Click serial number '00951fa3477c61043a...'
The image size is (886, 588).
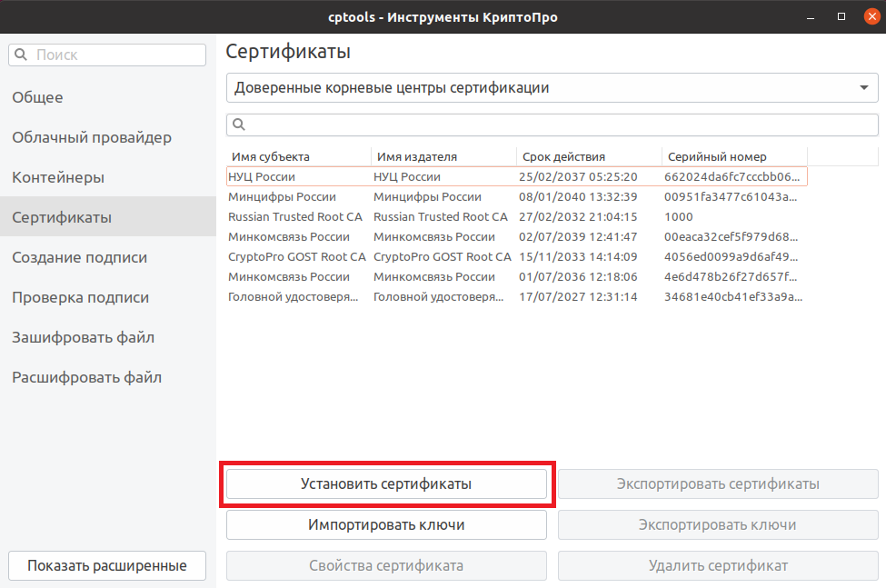(731, 196)
